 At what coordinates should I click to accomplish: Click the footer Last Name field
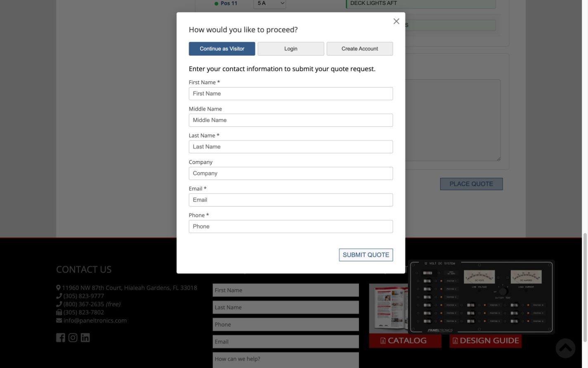(286, 307)
